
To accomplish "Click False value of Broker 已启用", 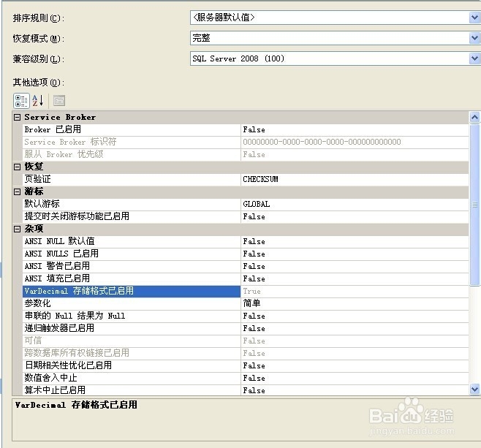I will click(254, 129).
